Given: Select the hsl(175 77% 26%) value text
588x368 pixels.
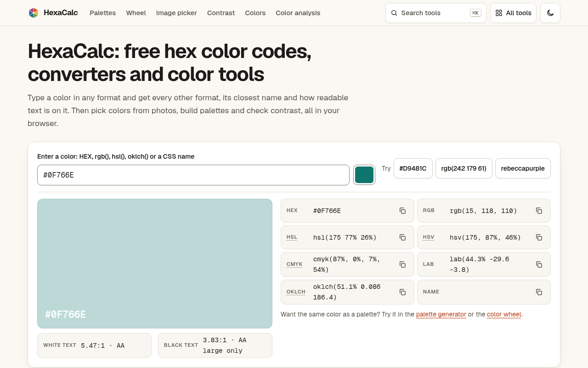Looking at the screenshot, I should coord(345,237).
